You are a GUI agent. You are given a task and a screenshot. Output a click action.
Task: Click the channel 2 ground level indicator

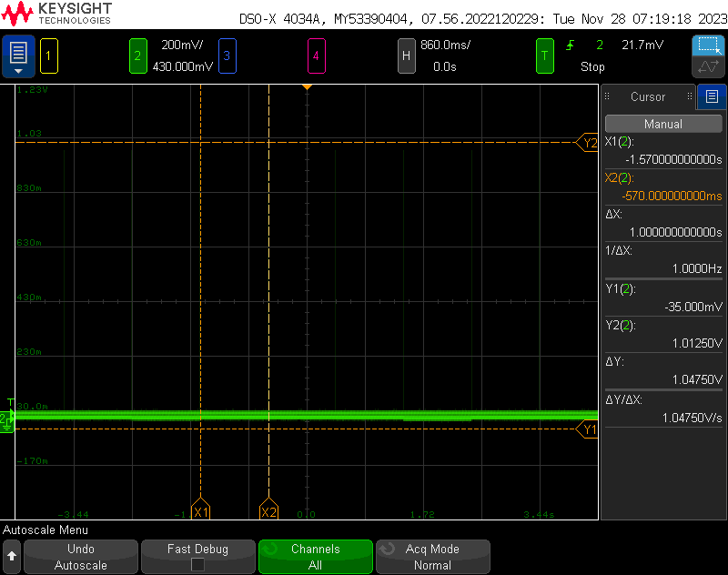click(x=6, y=421)
